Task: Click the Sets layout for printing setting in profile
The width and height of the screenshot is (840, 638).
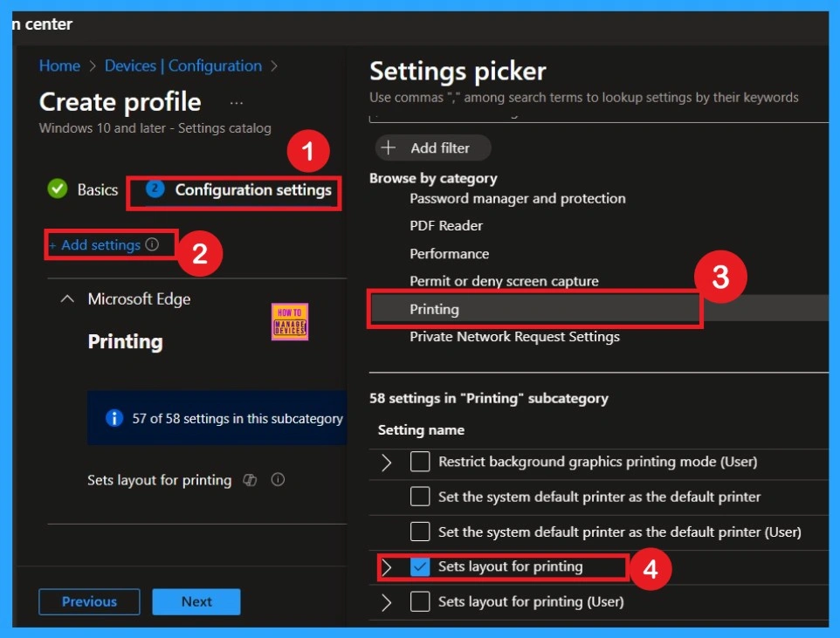Action: [x=160, y=480]
